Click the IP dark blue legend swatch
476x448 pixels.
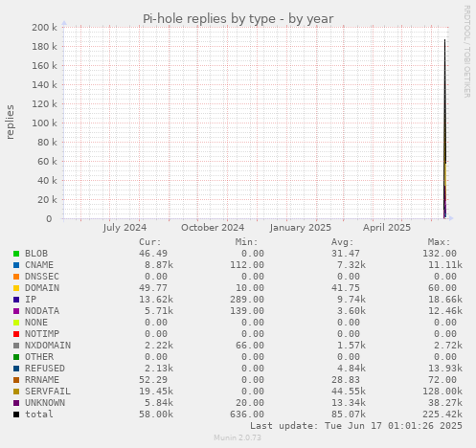[16, 300]
